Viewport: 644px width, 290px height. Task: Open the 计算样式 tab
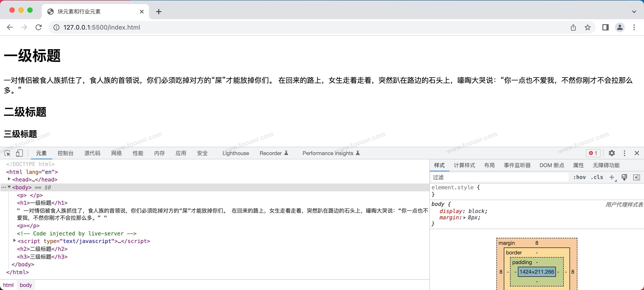[464, 165]
